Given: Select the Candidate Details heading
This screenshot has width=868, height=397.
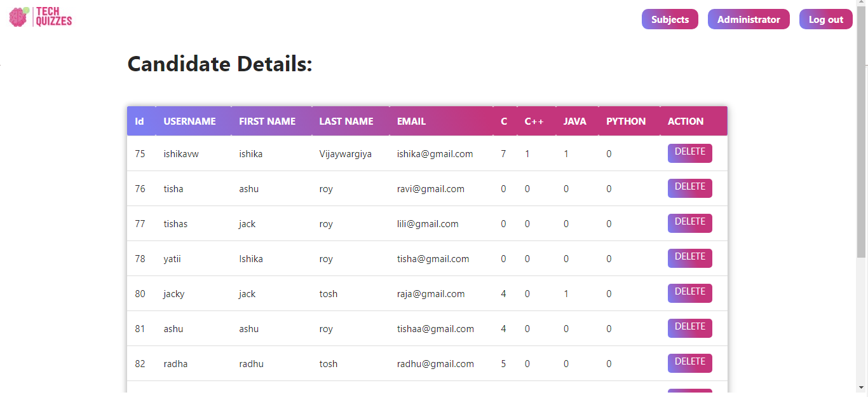Looking at the screenshot, I should (220, 64).
